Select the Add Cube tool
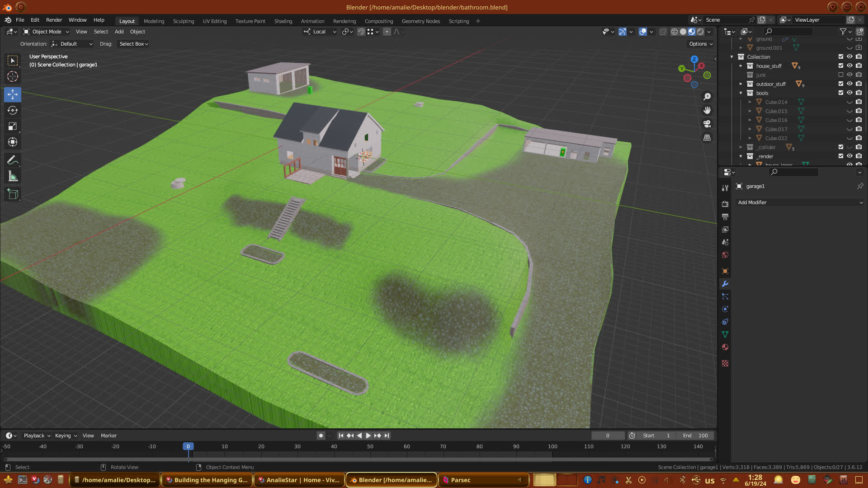Screen dimensions: 868x488 pos(13,194)
